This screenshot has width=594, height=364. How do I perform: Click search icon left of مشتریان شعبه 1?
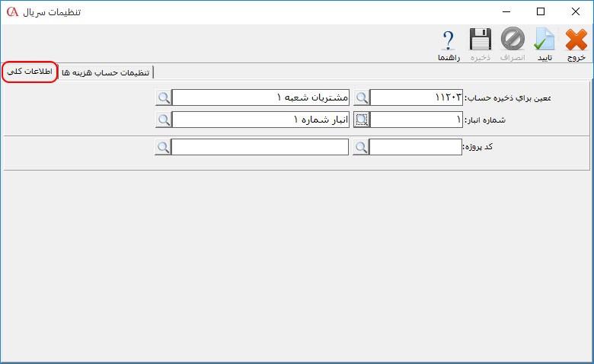pos(163,97)
